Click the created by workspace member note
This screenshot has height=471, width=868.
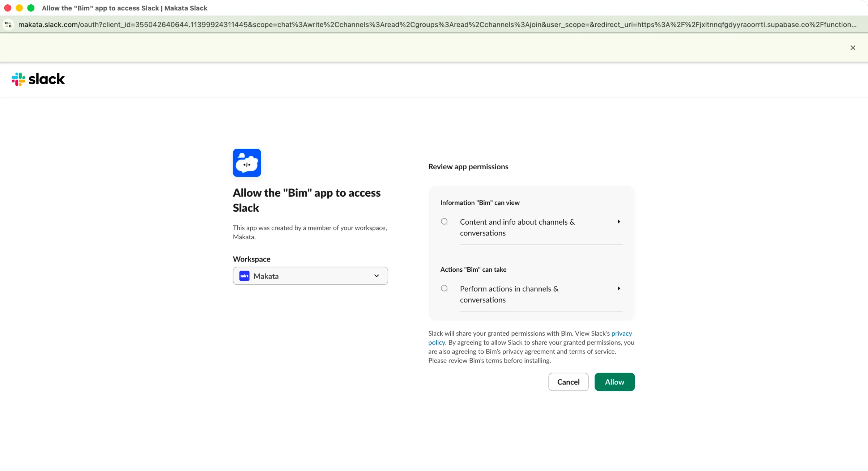(x=310, y=232)
